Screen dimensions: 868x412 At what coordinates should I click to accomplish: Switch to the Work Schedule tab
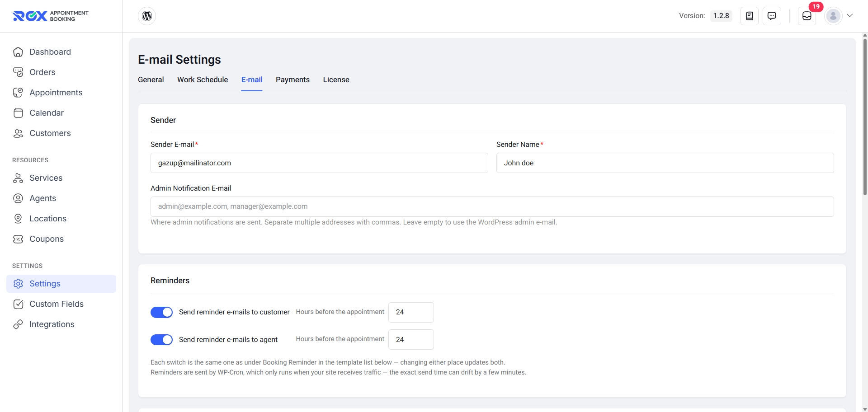[x=203, y=80]
